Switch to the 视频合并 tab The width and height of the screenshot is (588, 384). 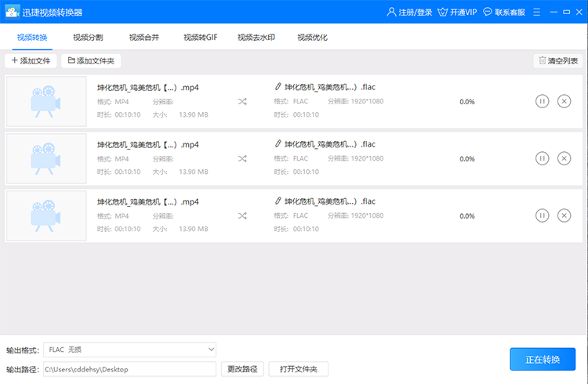144,37
